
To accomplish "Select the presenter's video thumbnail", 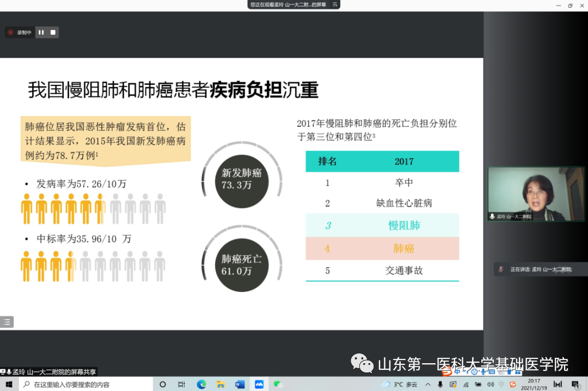I will (x=536, y=194).
